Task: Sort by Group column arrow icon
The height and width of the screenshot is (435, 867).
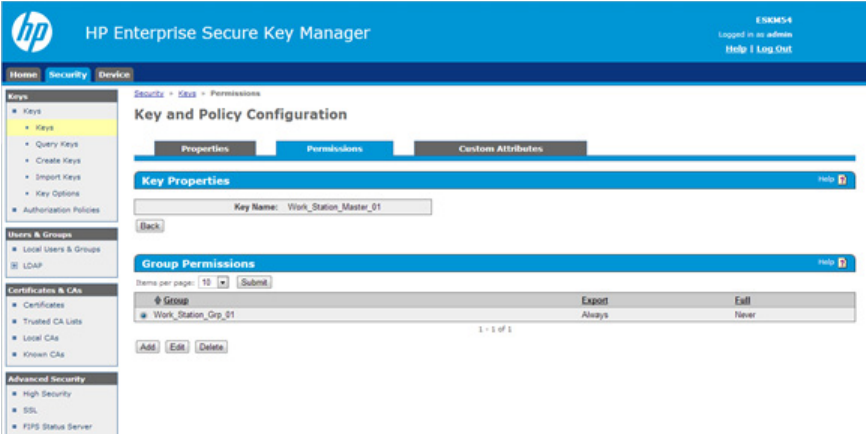Action: [158, 300]
